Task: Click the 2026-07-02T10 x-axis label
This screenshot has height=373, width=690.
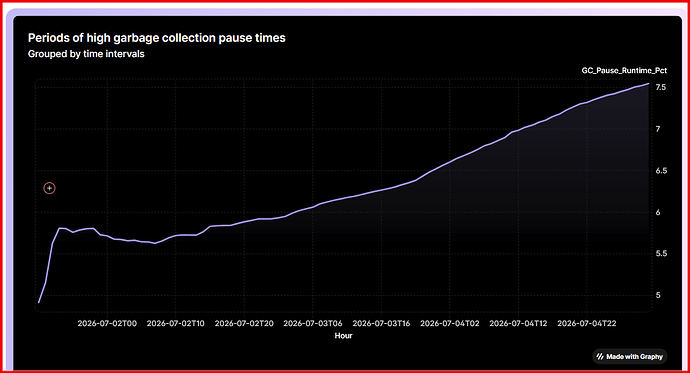Action: click(x=176, y=323)
